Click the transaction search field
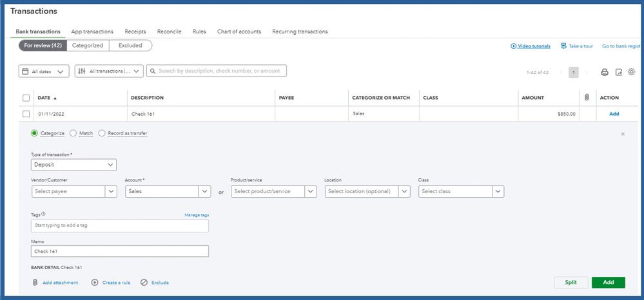 (x=217, y=71)
